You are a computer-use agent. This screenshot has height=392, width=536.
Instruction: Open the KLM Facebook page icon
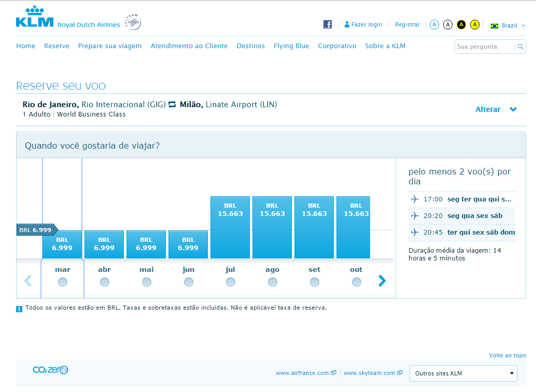tap(328, 24)
